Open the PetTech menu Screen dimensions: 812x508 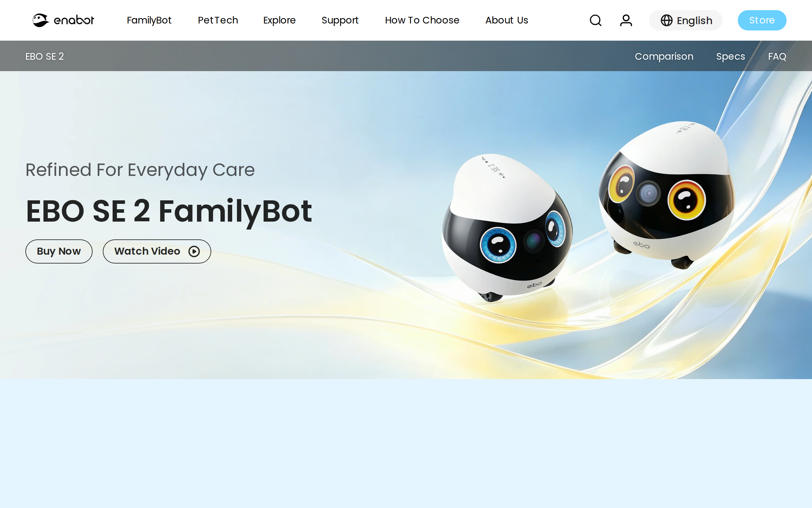218,20
